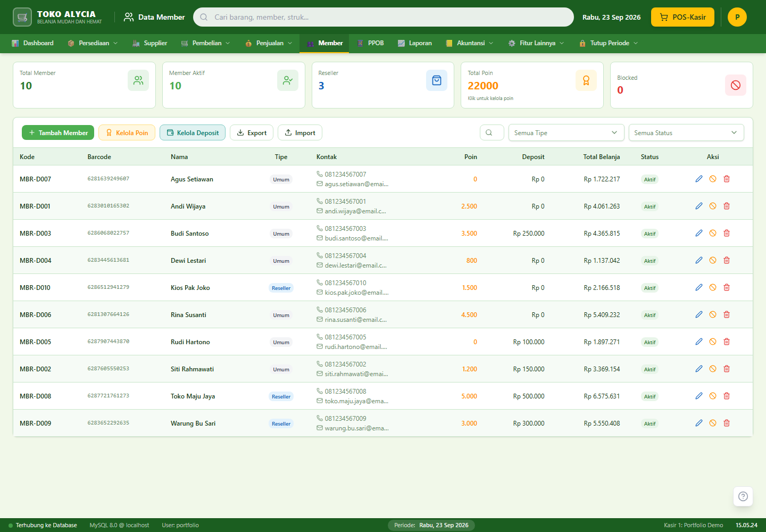Click email warung.bu.sari@ema...

coord(356,428)
